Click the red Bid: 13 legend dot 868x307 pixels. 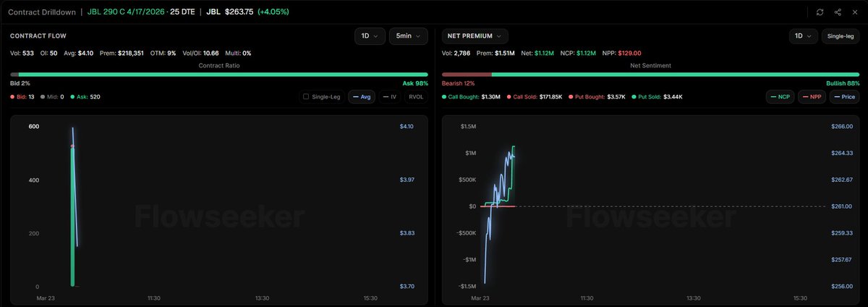pos(12,96)
